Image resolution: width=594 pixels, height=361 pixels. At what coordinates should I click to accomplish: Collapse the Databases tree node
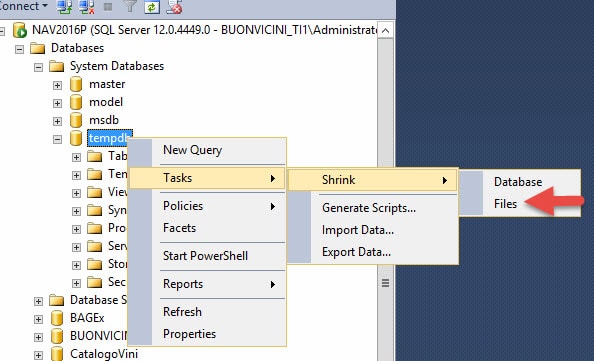coord(19,49)
